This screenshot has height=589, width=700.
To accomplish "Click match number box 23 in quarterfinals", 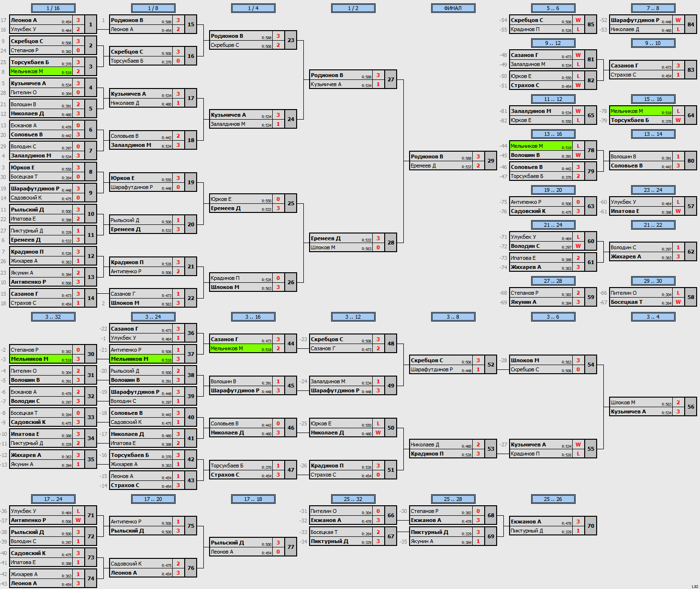I will pos(291,40).
